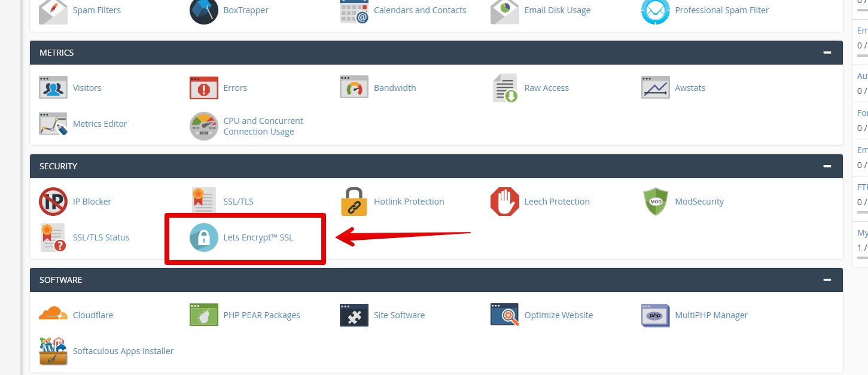Viewport: 868px width, 375px height.
Task: Open the "SSL/TLS Status" text link
Action: coord(101,237)
